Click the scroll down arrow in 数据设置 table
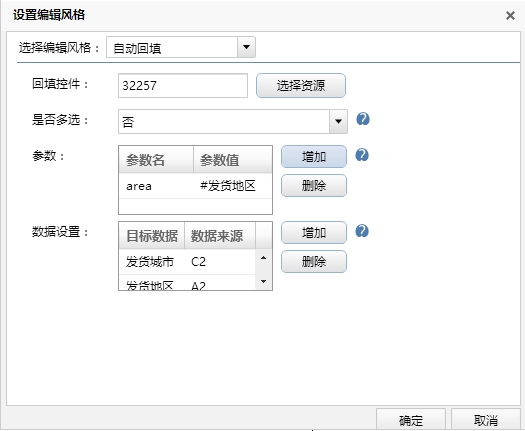 click(x=264, y=281)
